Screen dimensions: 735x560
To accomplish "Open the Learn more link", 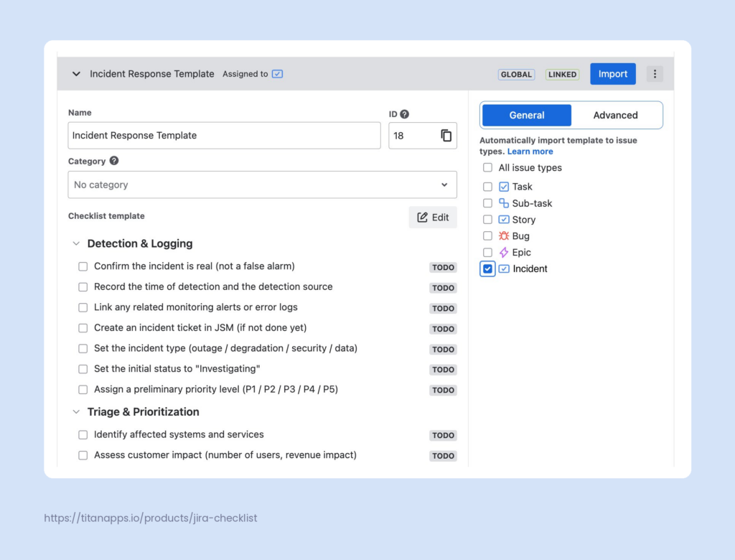I will click(530, 151).
